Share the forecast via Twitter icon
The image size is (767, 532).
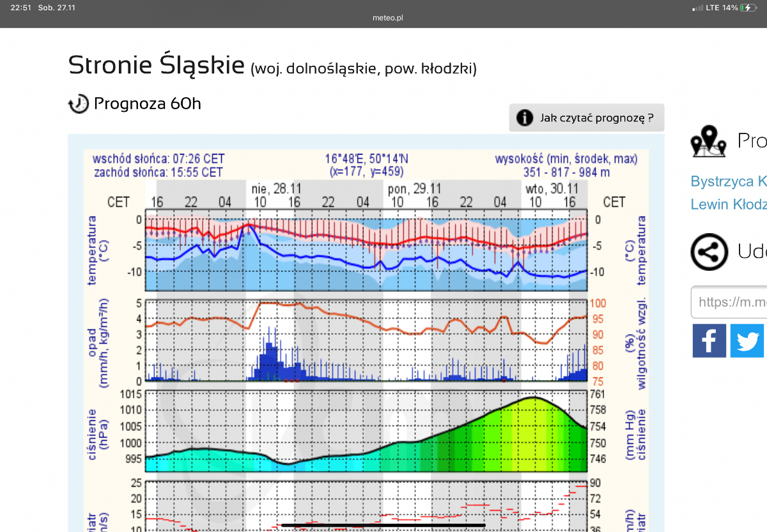click(747, 340)
